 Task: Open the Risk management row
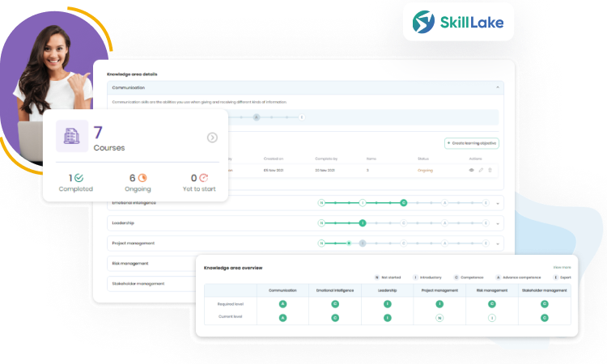(152, 264)
